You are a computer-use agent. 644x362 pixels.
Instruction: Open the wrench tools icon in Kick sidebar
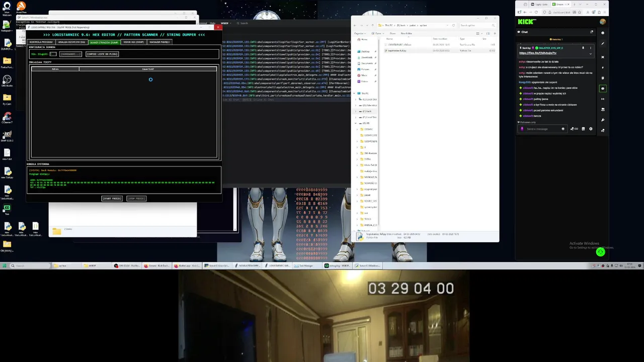pos(603,120)
